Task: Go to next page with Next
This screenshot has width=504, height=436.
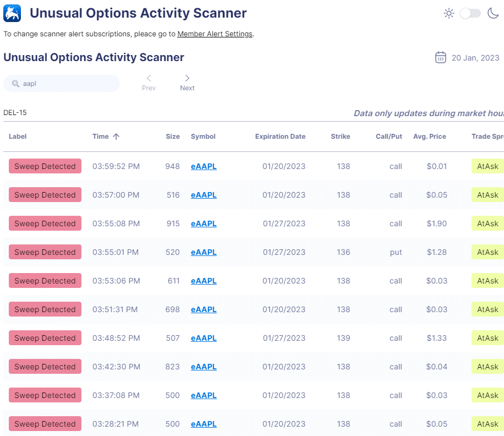Action: pos(187,83)
